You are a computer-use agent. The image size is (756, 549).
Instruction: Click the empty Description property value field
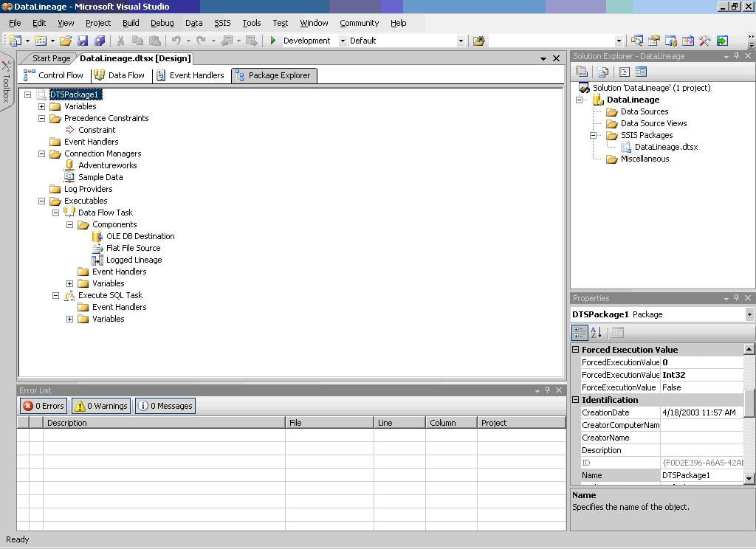click(x=701, y=450)
